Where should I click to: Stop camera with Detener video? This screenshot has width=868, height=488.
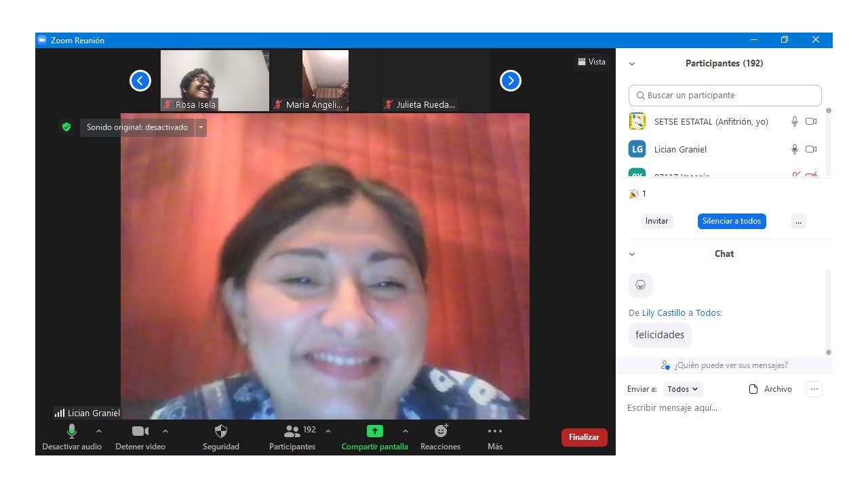click(x=140, y=431)
